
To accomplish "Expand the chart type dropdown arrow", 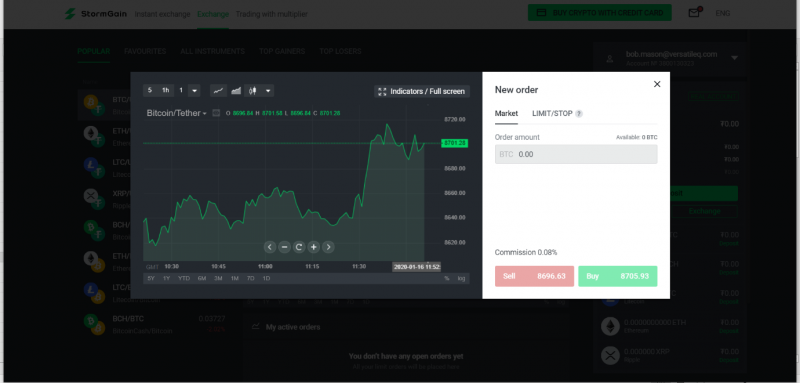I will coord(268,91).
